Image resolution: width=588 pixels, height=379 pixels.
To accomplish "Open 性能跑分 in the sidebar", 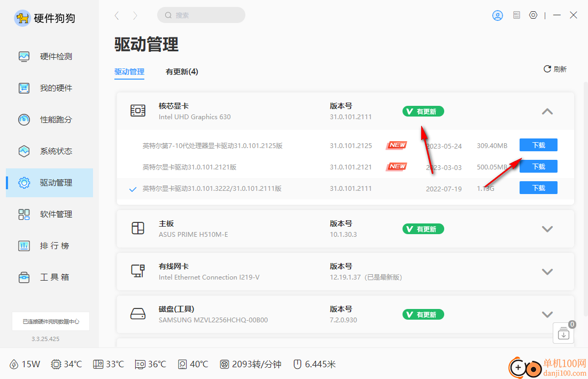I will [49, 120].
